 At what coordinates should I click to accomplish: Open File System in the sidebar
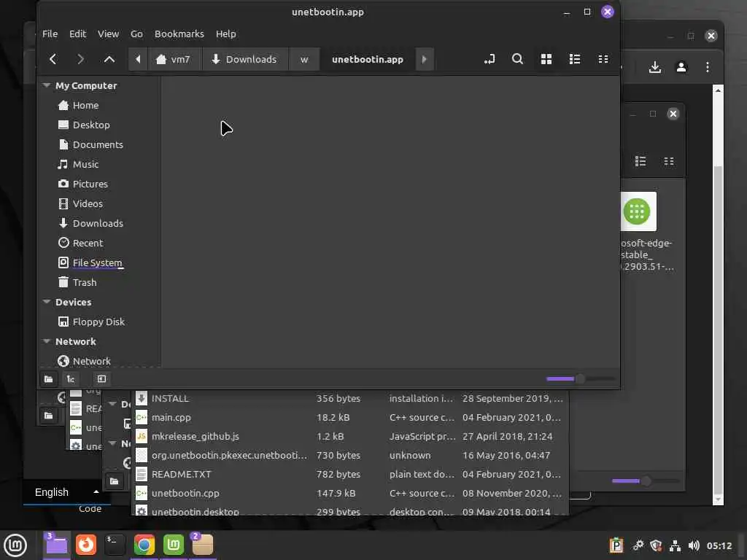pos(97,262)
